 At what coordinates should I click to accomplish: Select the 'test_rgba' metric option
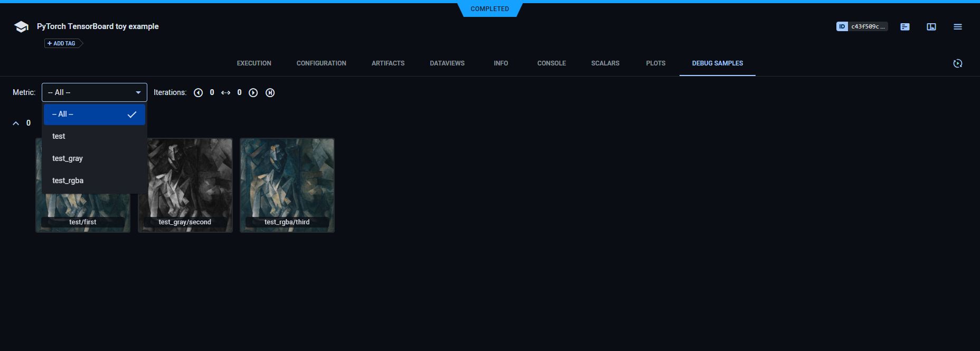click(x=95, y=181)
